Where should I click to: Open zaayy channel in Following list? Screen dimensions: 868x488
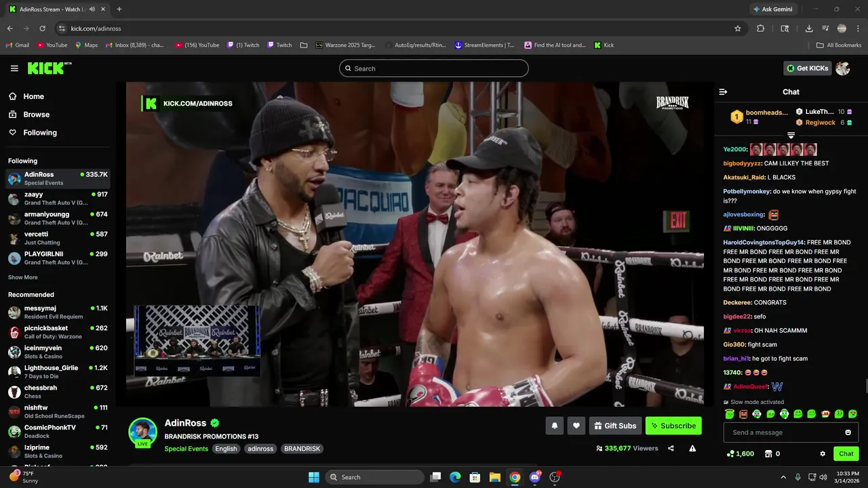click(58, 199)
